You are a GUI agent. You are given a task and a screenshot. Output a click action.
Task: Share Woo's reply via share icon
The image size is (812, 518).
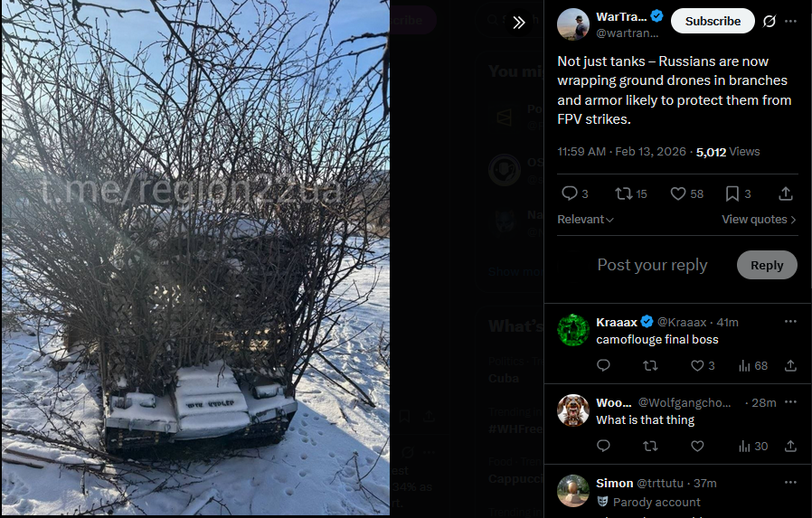coord(790,446)
